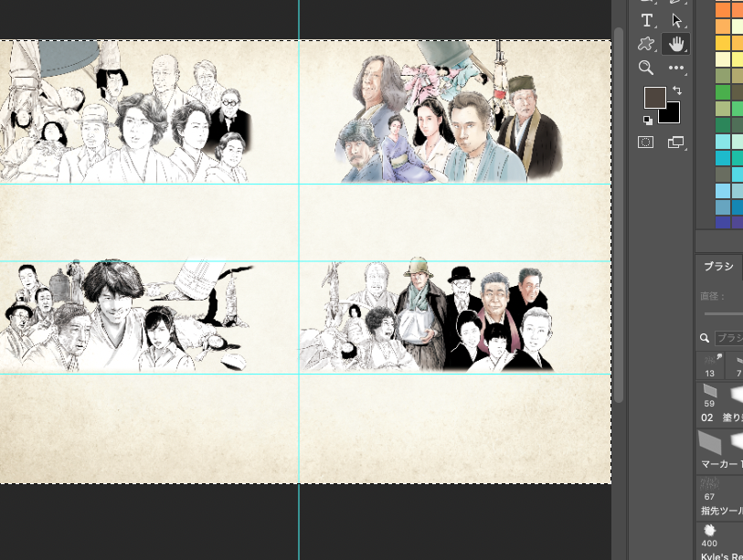Change the screen mode
743x560 pixels.
676,143
